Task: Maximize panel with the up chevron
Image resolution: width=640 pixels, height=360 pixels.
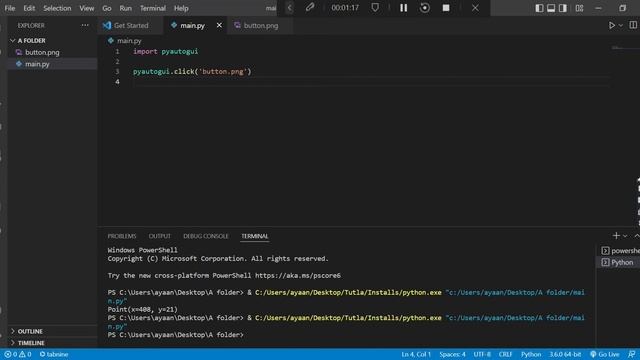Action: click(x=636, y=236)
